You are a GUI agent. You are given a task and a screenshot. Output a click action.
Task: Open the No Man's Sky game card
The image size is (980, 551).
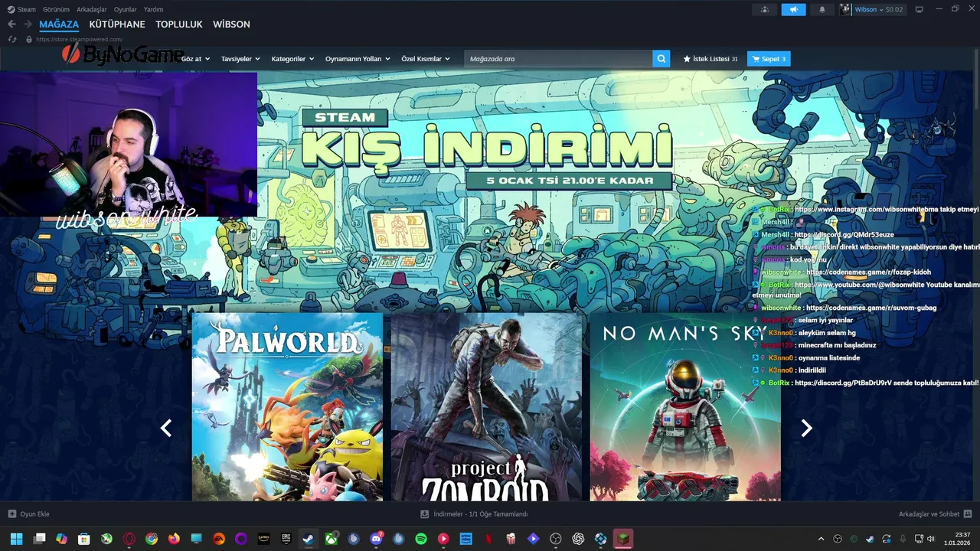685,406
